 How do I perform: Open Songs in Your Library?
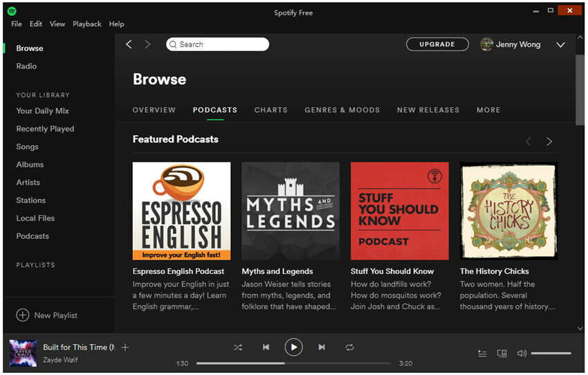[27, 147]
